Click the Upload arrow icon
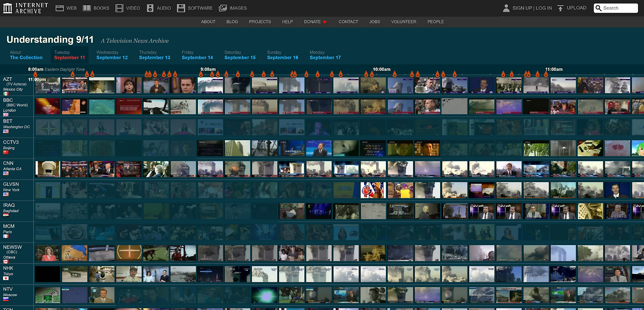This screenshot has width=644, height=310. point(560,8)
